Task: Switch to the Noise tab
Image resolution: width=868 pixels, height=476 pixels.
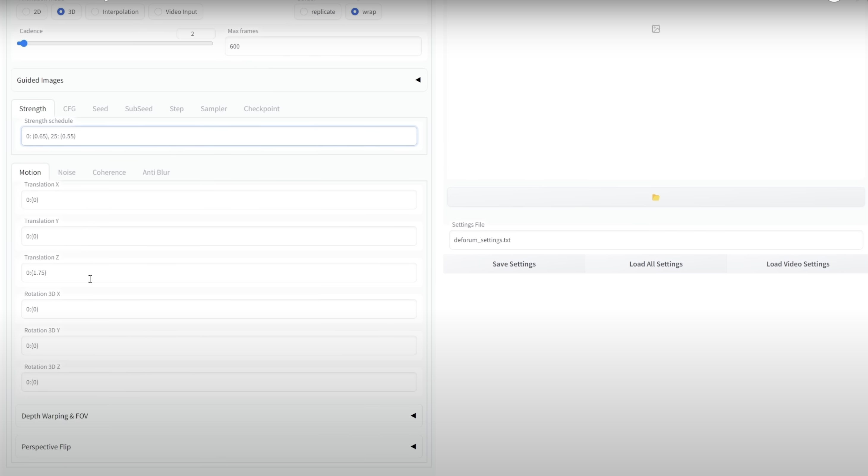Action: click(67, 172)
